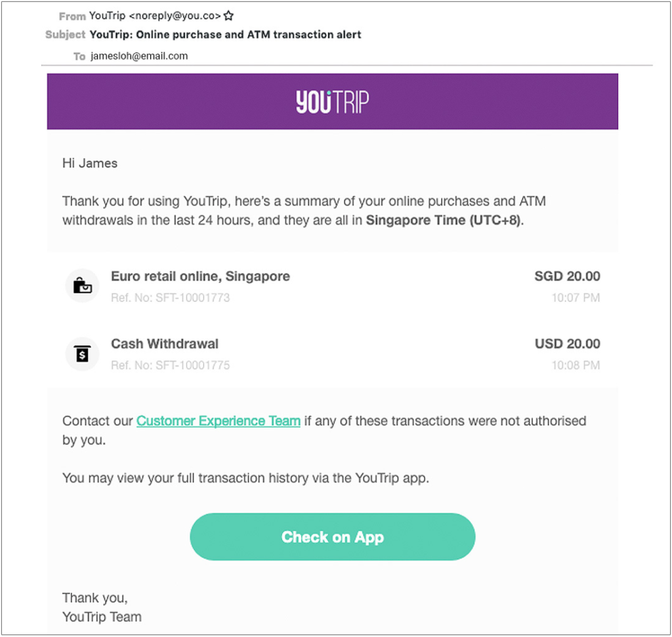Click the Hi James greeting
This screenshot has width=672, height=637.
pos(89,163)
